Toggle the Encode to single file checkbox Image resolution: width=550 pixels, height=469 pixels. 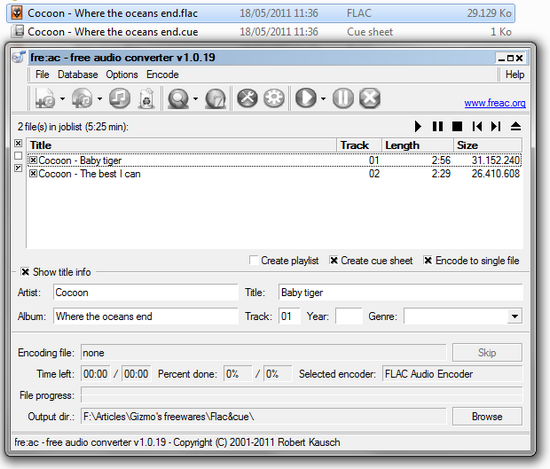(x=428, y=260)
